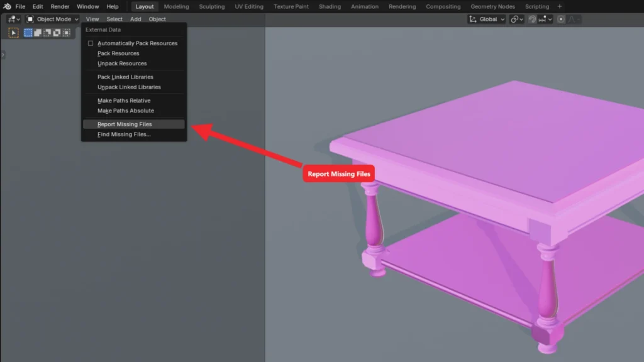This screenshot has width=644, height=362.
Task: Open the Object Mode dropdown
Action: 52,19
